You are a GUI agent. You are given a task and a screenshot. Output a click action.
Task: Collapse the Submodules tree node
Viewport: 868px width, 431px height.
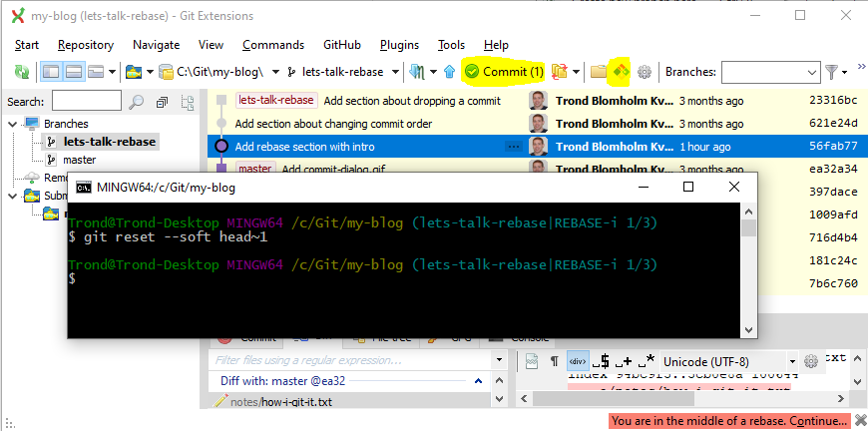[13, 196]
